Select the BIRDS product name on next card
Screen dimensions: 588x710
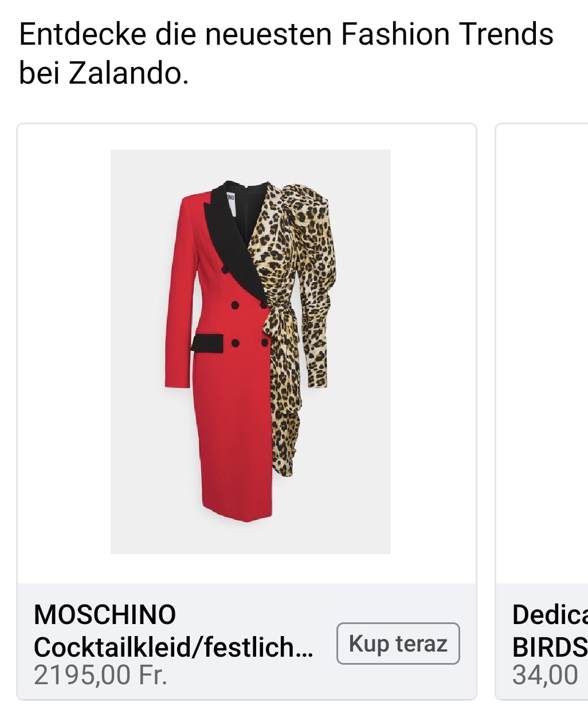coord(550,648)
